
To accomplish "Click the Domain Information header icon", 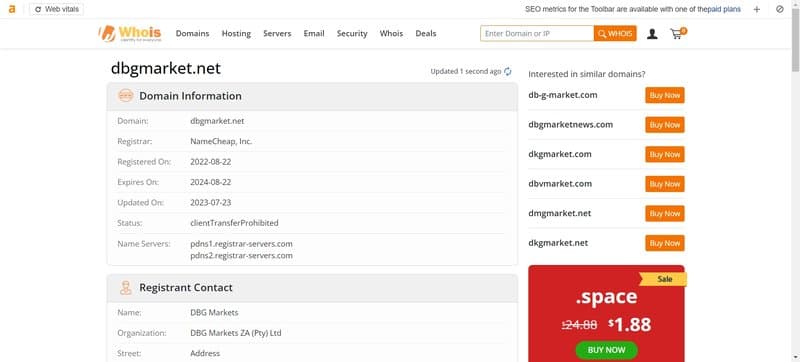I will pos(126,96).
